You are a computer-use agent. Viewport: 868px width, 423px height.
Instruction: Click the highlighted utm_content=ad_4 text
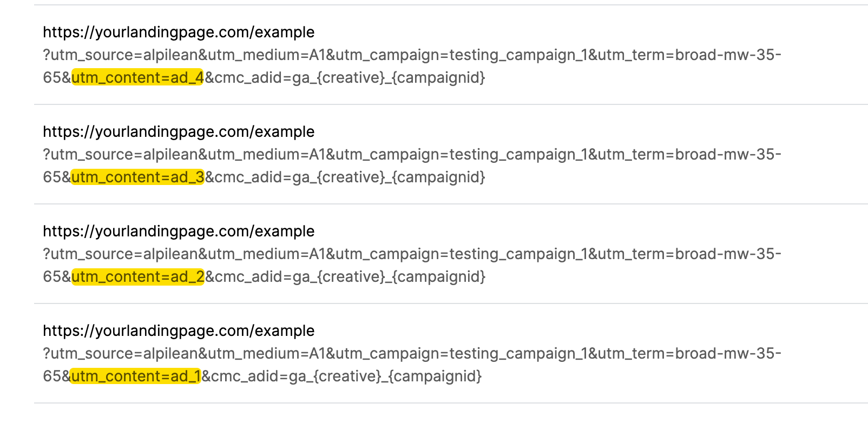click(137, 78)
